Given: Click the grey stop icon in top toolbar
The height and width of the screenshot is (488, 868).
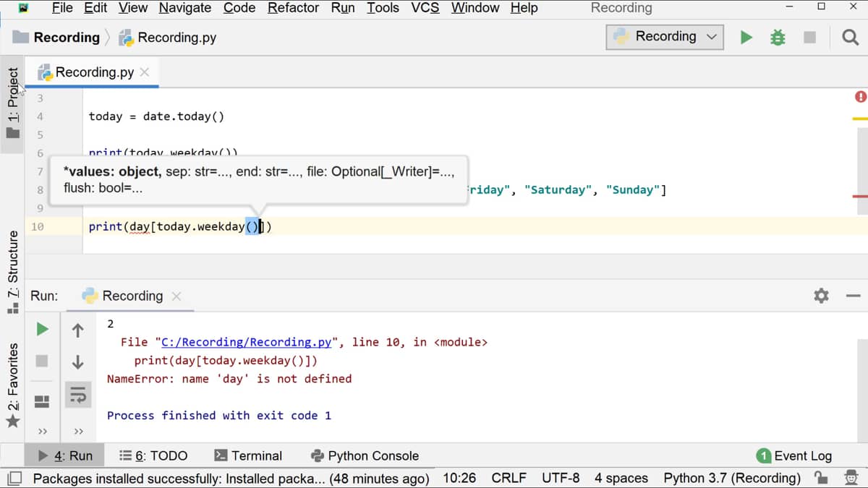Looking at the screenshot, I should pyautogui.click(x=810, y=37).
